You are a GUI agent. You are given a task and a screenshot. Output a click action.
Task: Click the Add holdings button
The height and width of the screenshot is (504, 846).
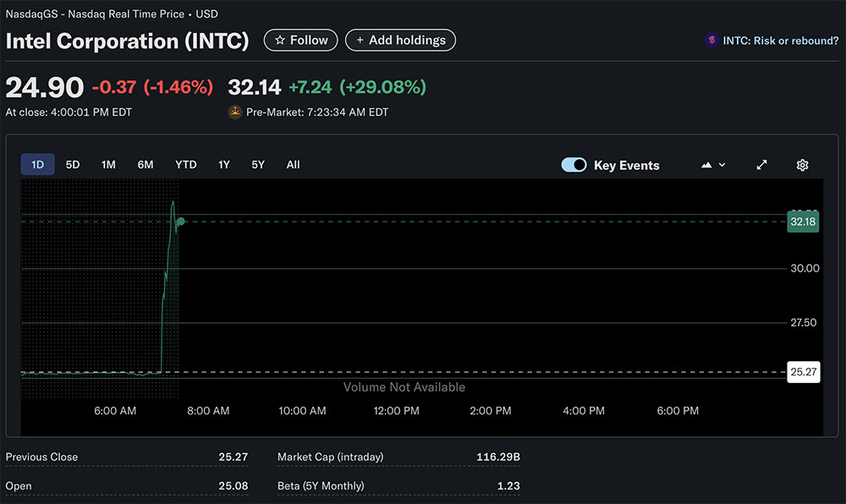(x=400, y=40)
